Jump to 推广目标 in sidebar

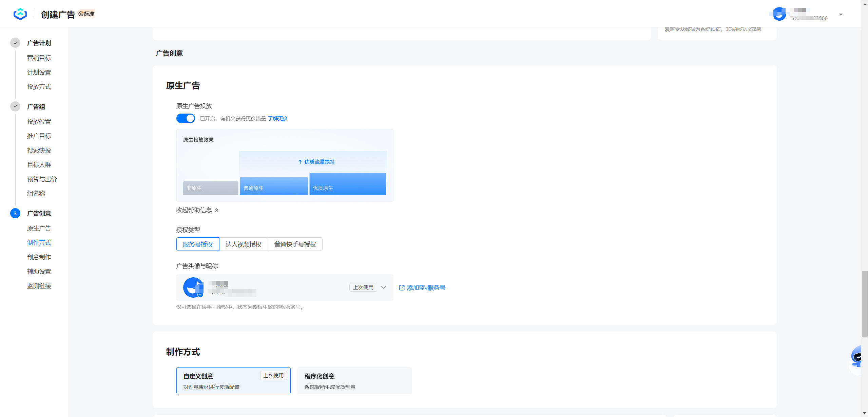[x=39, y=136]
